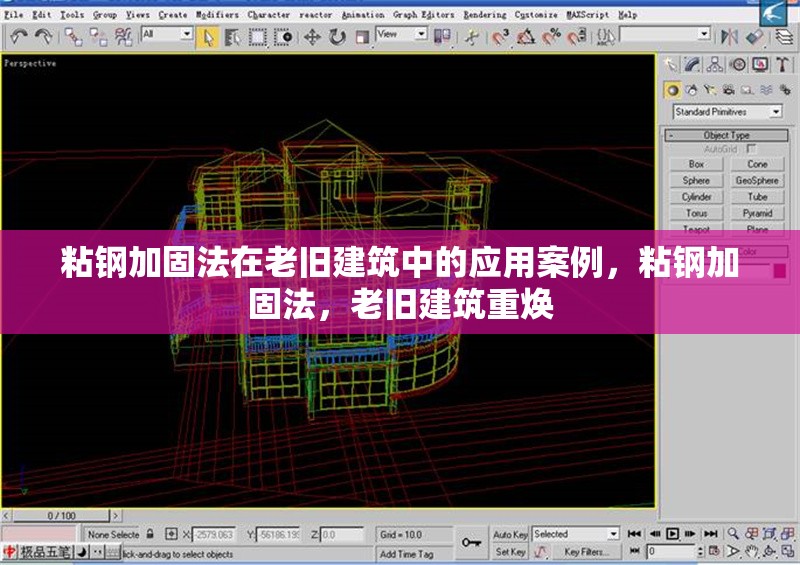Click the time slider showing 0 / 100
Image resolution: width=800 pixels, height=565 pixels.
coord(61,515)
